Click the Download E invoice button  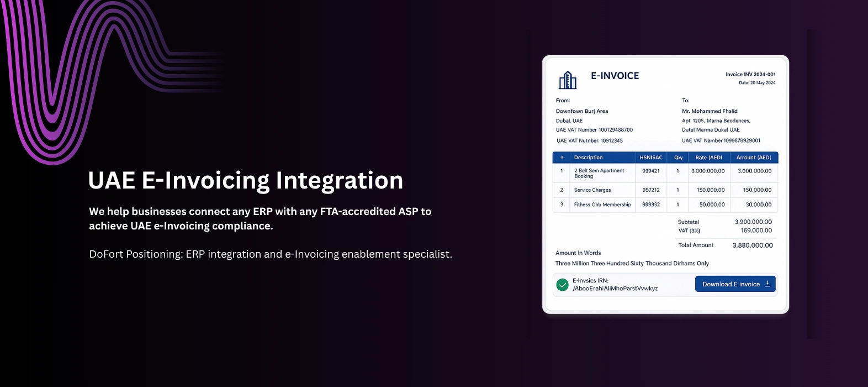point(735,284)
